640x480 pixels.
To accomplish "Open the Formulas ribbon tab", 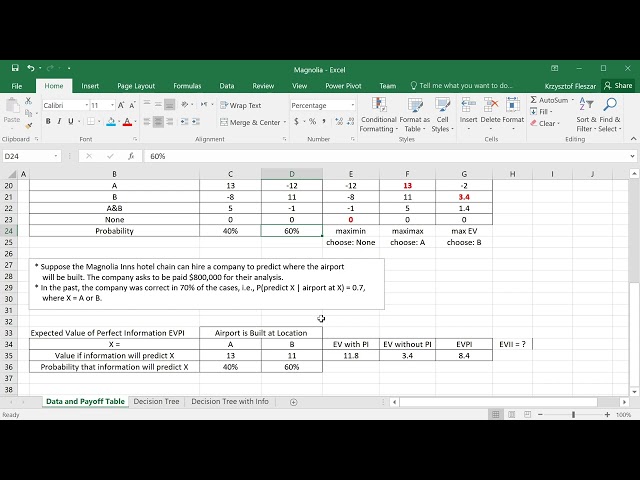I will 187,86.
